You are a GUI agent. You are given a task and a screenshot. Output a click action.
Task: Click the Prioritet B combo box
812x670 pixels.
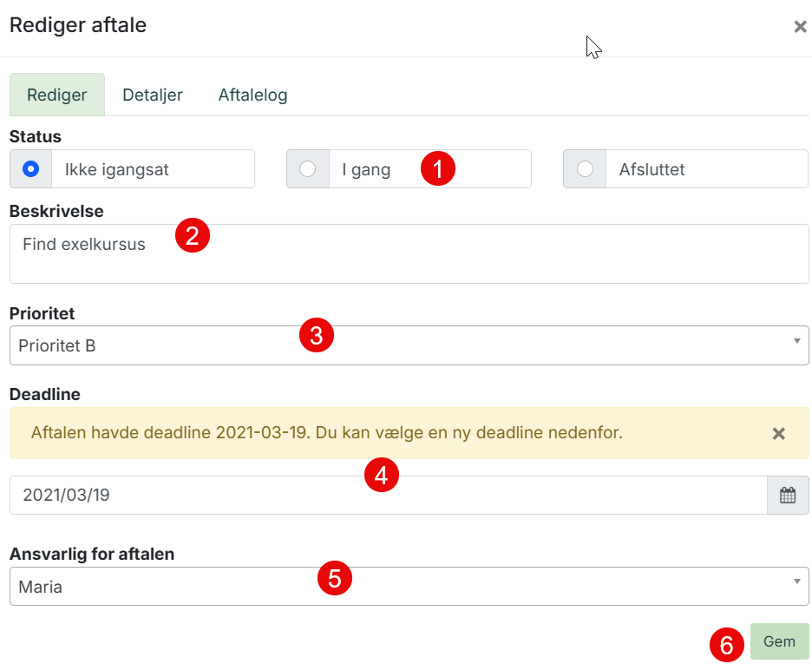coord(409,345)
